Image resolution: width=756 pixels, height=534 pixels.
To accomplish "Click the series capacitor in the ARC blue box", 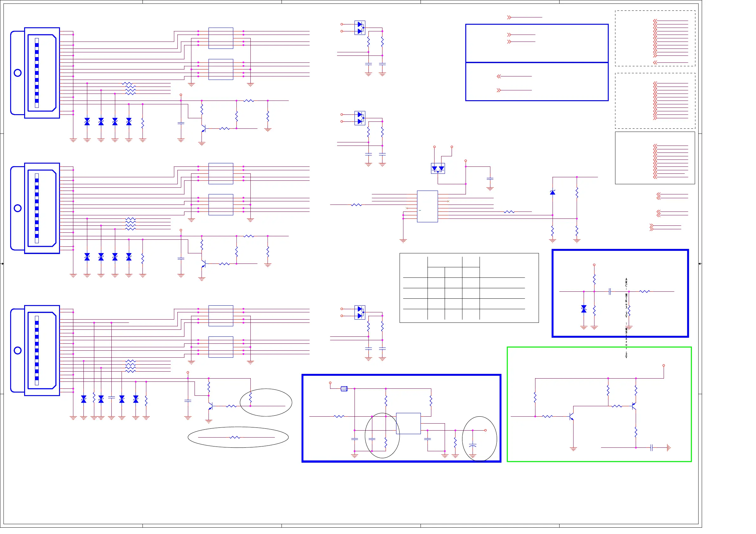I will [610, 291].
